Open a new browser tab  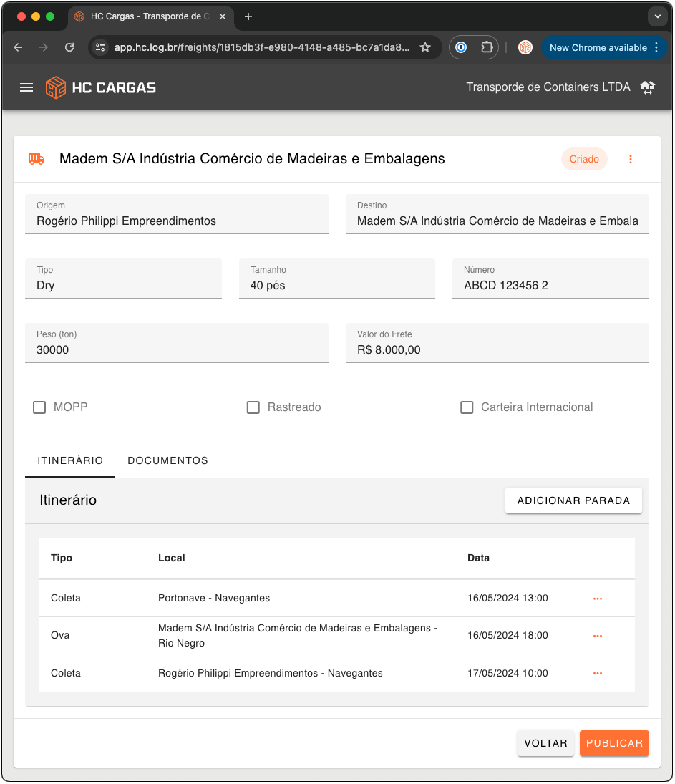coord(248,16)
